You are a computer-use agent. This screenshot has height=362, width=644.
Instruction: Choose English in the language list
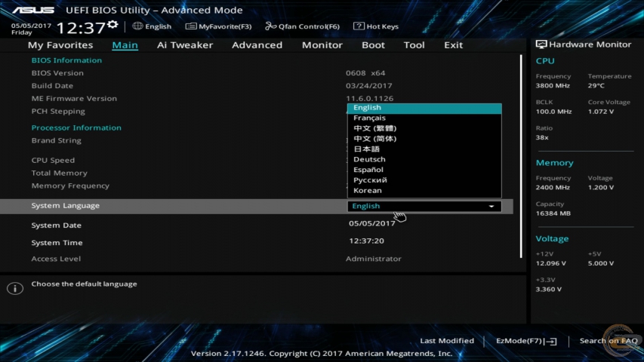[424, 108]
